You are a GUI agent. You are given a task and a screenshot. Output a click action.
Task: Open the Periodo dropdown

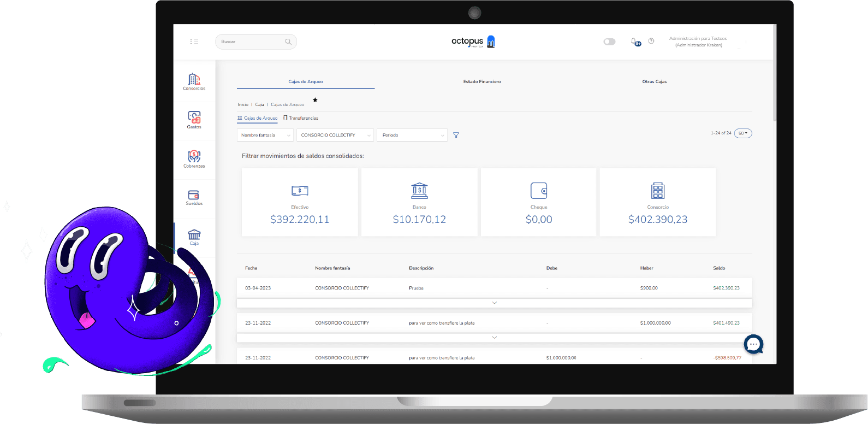[x=412, y=135]
